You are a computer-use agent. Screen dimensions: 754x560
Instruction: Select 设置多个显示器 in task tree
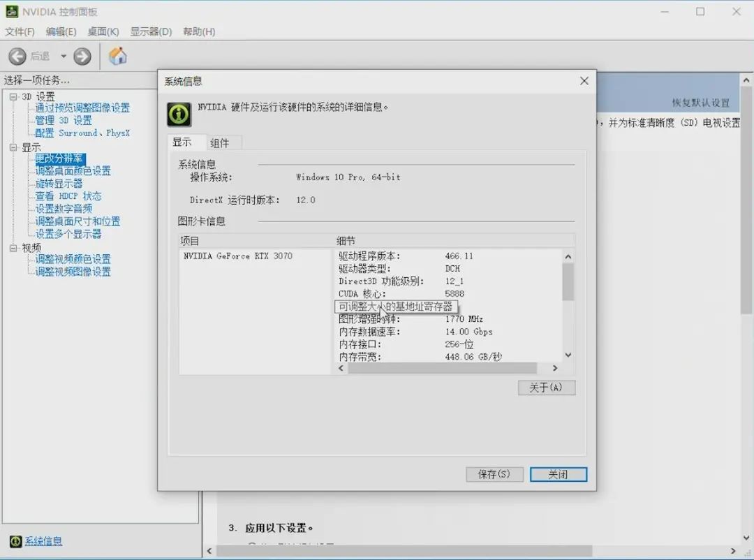pos(68,234)
